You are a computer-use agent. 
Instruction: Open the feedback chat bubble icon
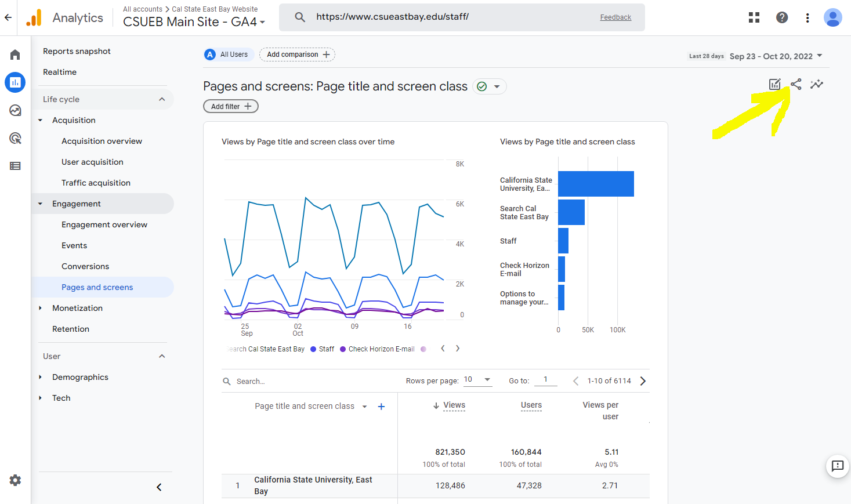pyautogui.click(x=838, y=466)
